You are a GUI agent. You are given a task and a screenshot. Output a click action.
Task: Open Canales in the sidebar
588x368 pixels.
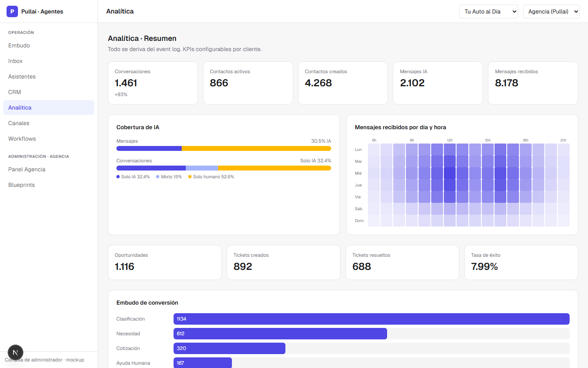pos(49,123)
